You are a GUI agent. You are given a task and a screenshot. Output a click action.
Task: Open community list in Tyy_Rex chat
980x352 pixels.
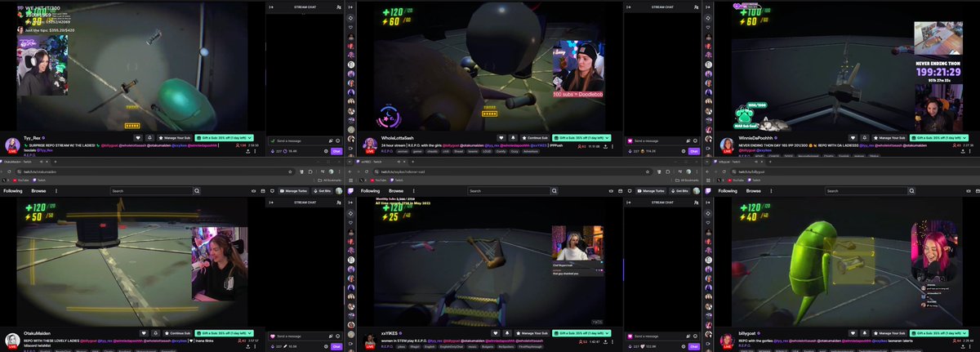pos(339,7)
